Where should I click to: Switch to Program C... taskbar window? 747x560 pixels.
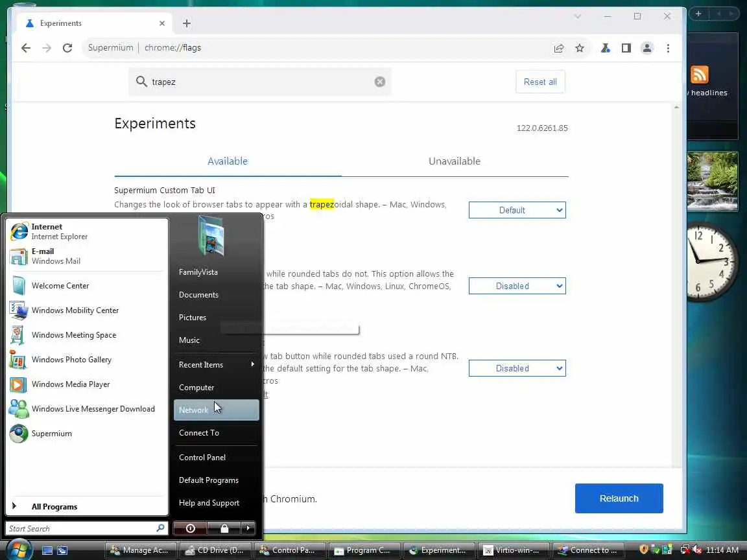click(x=364, y=550)
